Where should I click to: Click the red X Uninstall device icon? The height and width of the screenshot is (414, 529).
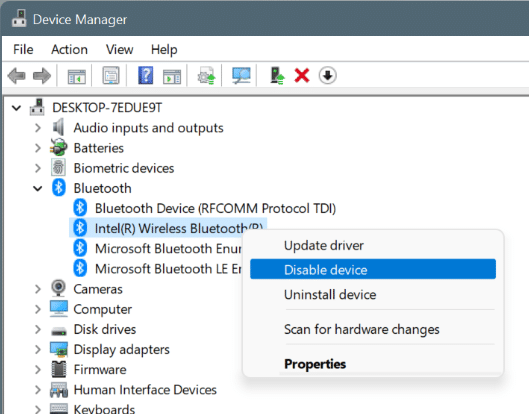pyautogui.click(x=302, y=75)
